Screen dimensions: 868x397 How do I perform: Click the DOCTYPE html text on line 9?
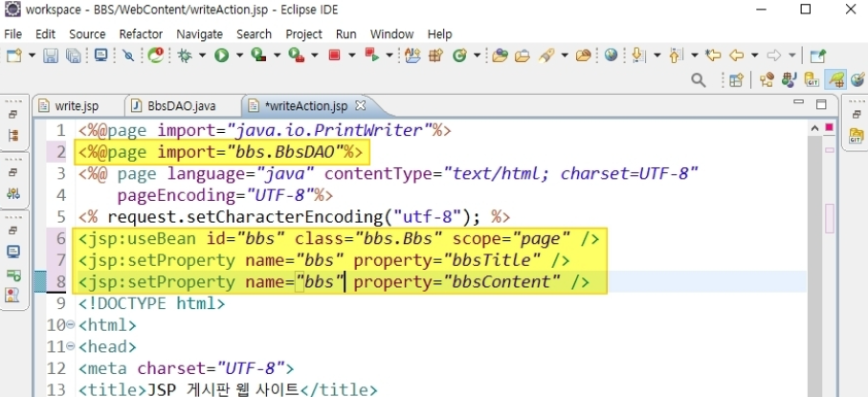tap(151, 303)
